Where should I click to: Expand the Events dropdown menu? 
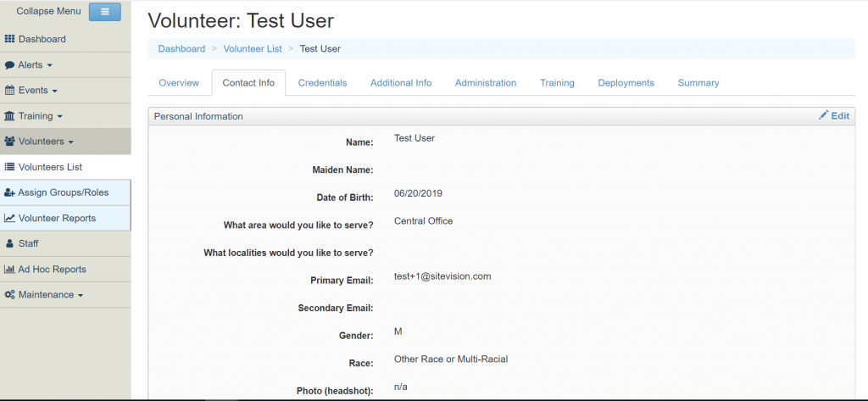(37, 91)
